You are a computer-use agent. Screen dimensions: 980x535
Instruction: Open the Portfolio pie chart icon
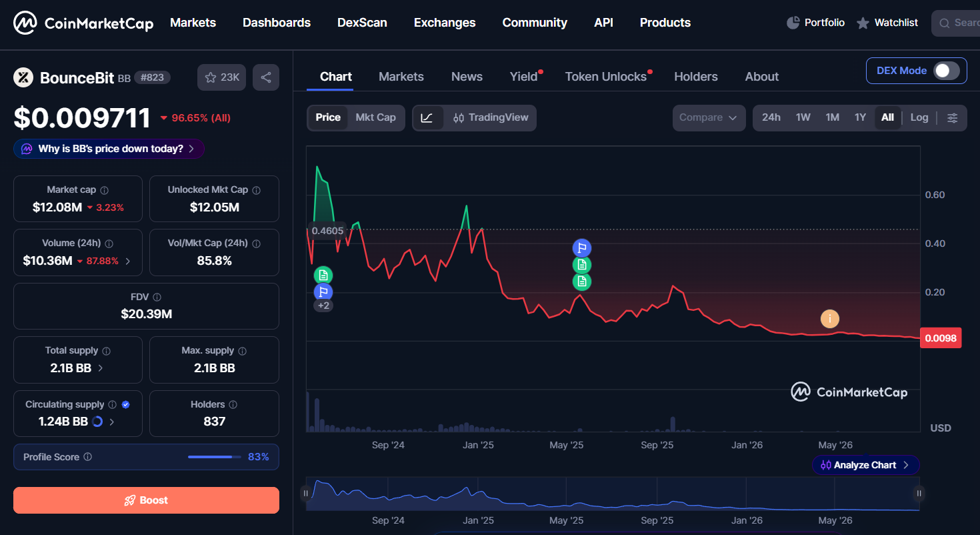click(793, 23)
